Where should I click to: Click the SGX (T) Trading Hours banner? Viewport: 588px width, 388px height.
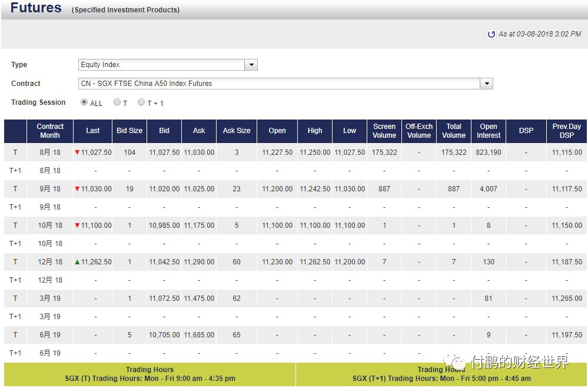[150, 374]
